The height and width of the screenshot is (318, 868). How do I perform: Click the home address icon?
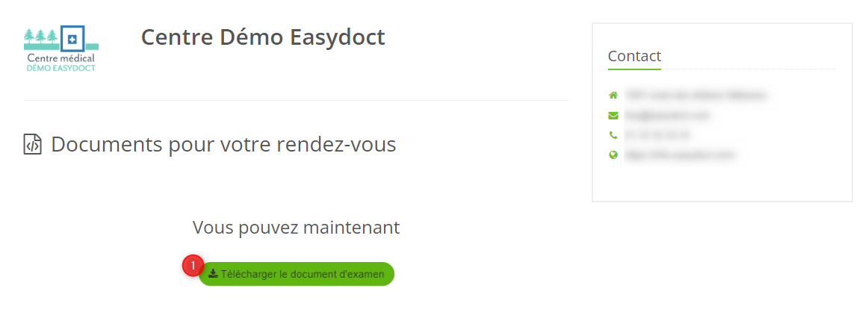[613, 96]
